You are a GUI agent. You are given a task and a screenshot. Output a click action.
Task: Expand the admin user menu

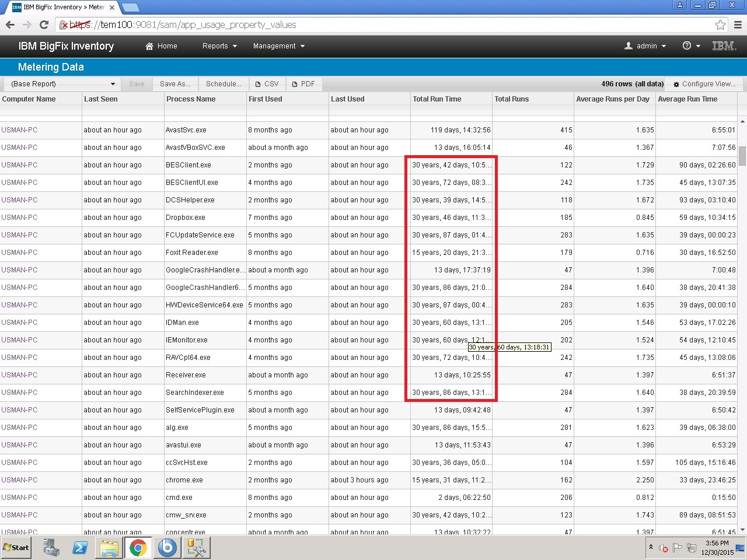(645, 46)
